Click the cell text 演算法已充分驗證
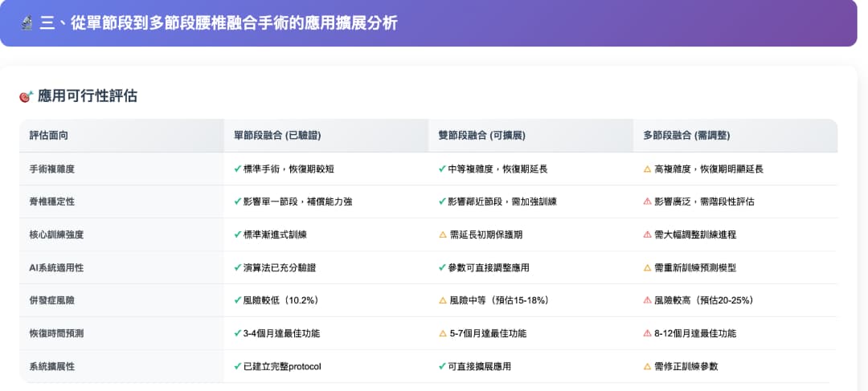 tap(280, 267)
